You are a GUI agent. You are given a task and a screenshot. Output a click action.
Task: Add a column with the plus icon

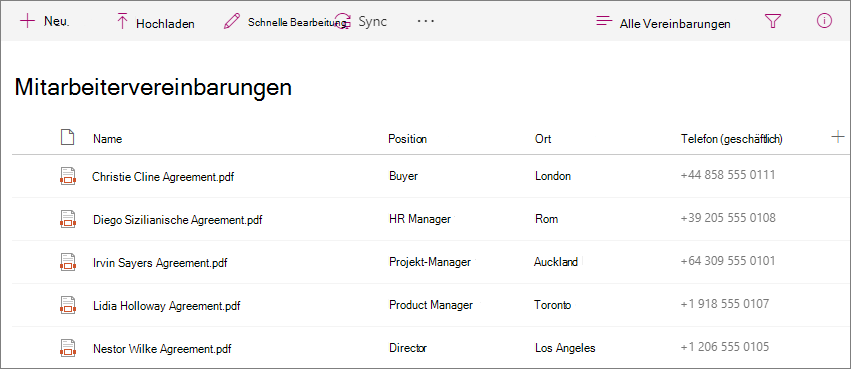(x=837, y=137)
